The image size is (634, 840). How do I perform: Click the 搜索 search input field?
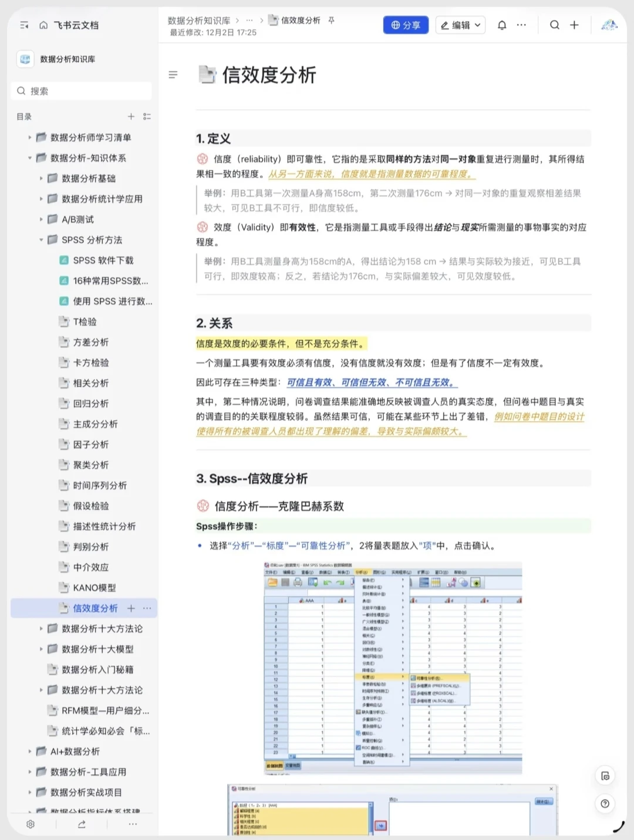click(x=81, y=91)
